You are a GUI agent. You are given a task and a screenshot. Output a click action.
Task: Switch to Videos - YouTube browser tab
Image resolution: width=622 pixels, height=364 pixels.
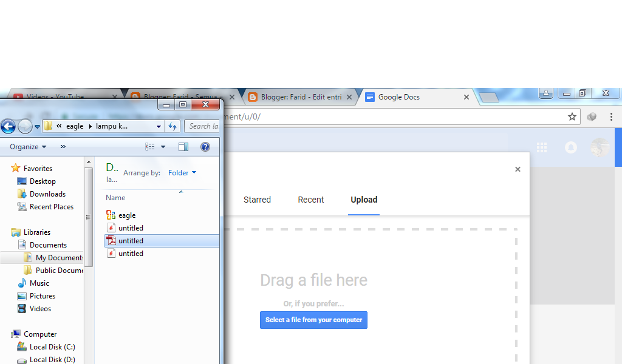point(55,96)
